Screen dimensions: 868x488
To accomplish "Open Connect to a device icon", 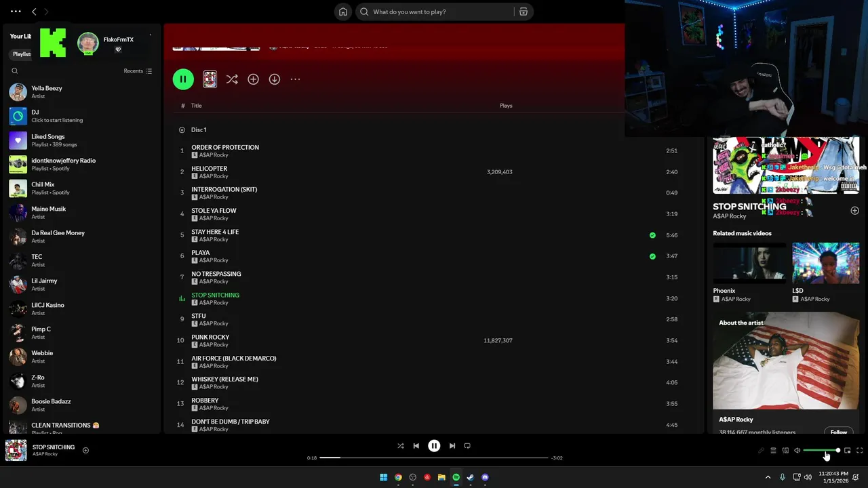I will (x=785, y=451).
